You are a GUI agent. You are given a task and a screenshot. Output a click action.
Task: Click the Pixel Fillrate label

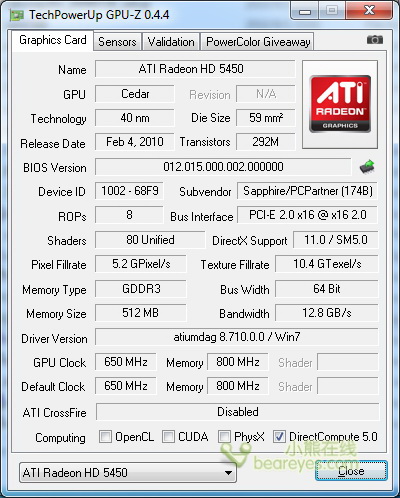[x=59, y=265]
